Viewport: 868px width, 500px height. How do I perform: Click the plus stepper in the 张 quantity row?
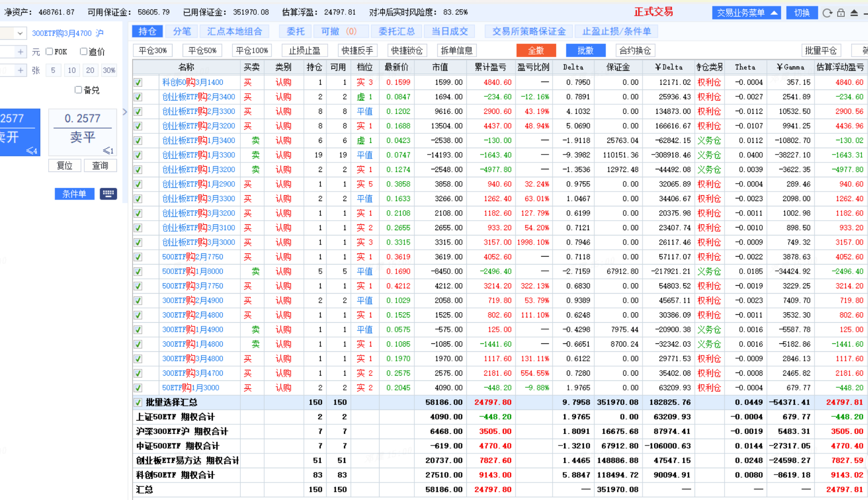click(x=20, y=70)
